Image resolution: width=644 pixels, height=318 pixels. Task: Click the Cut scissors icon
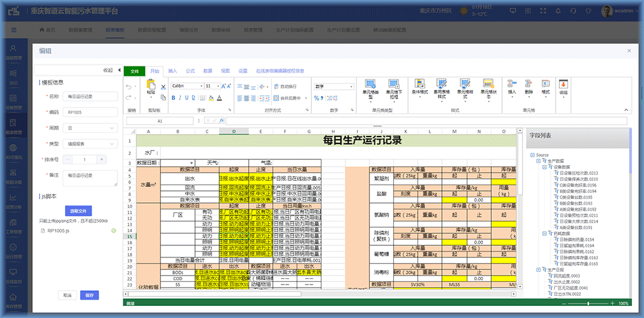tap(164, 87)
